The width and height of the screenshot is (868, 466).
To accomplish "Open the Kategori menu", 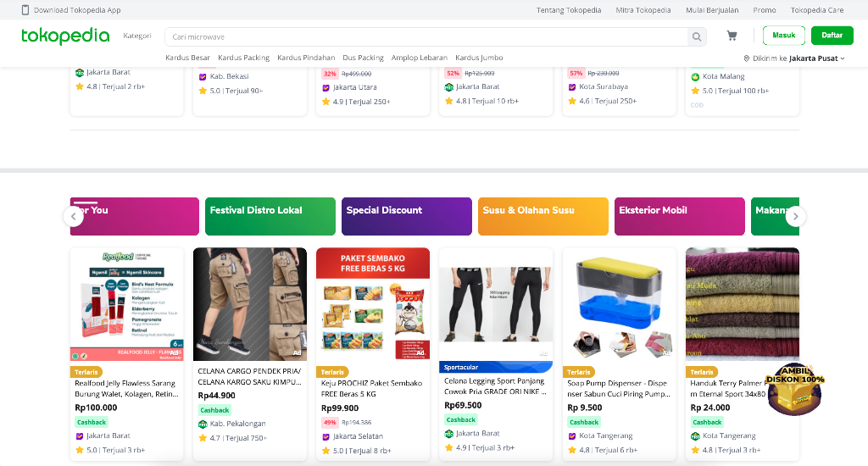I will (136, 36).
